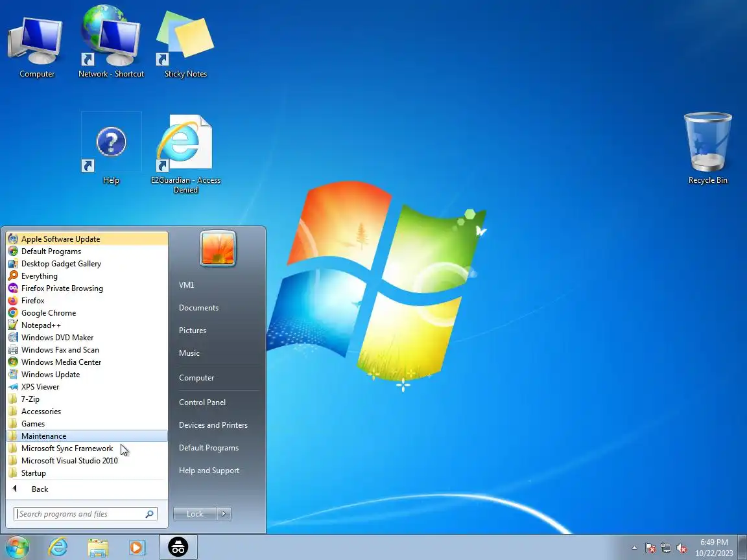Click the Google Chrome icon
The height and width of the screenshot is (560, 747).
coord(13,313)
